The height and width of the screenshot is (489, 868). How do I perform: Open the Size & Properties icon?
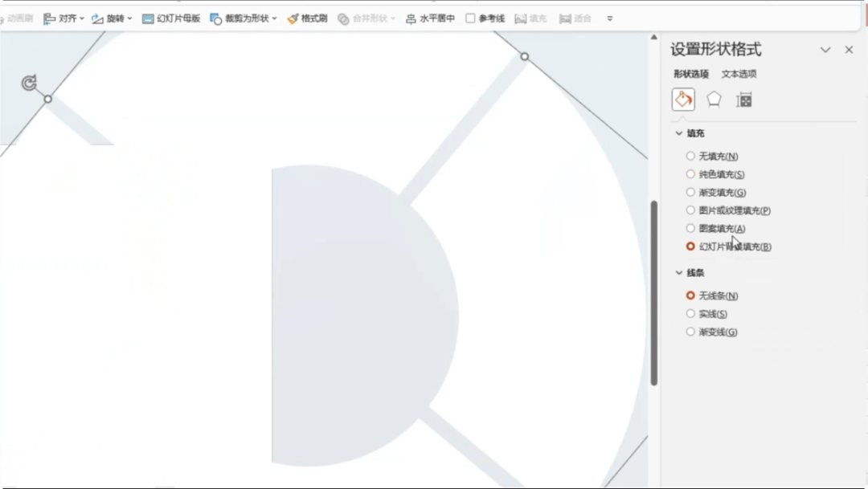click(x=744, y=99)
